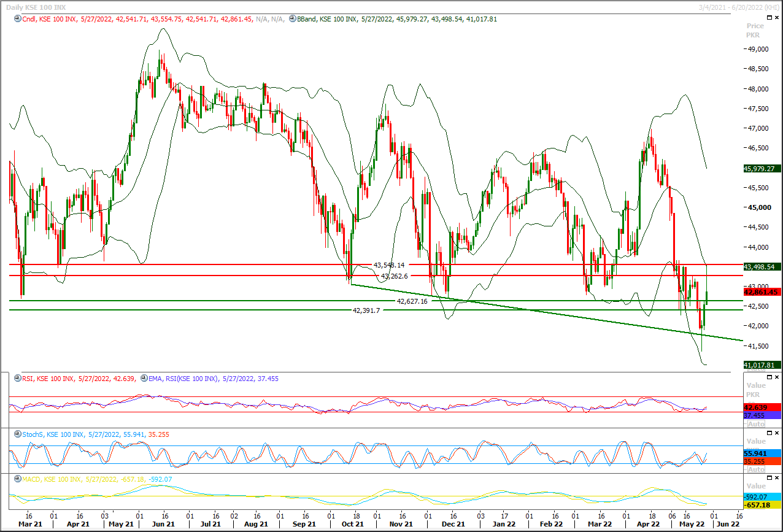
Task: Close the MACD indicator pane
Action: 777,478
